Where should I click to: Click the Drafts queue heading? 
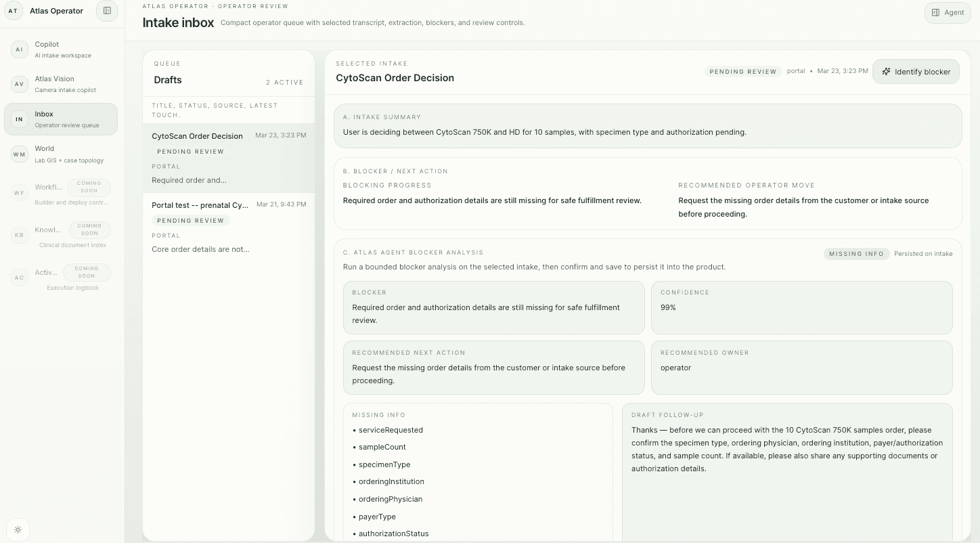point(168,80)
